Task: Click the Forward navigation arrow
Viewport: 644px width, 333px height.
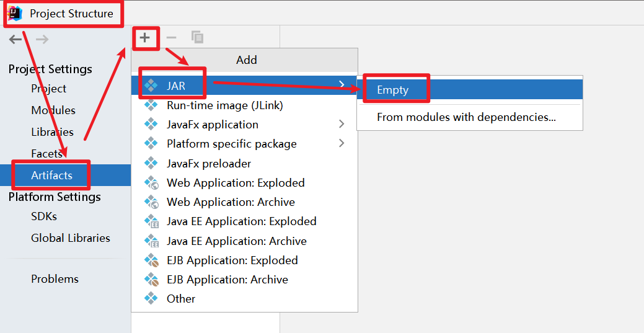Action: [x=42, y=40]
